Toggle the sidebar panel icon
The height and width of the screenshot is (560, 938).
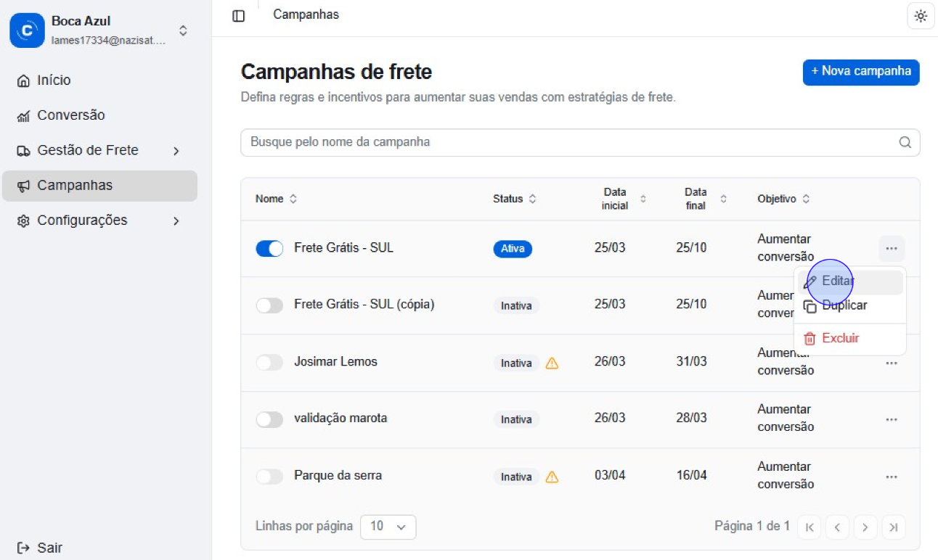tap(238, 15)
